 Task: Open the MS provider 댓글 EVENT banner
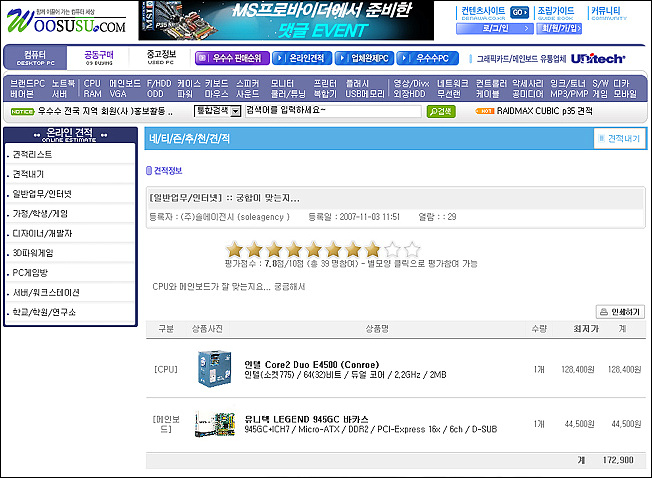coord(286,20)
